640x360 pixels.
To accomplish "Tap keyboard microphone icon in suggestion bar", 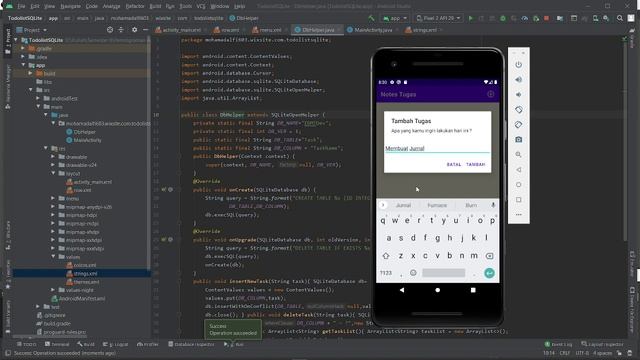I will click(493, 205).
